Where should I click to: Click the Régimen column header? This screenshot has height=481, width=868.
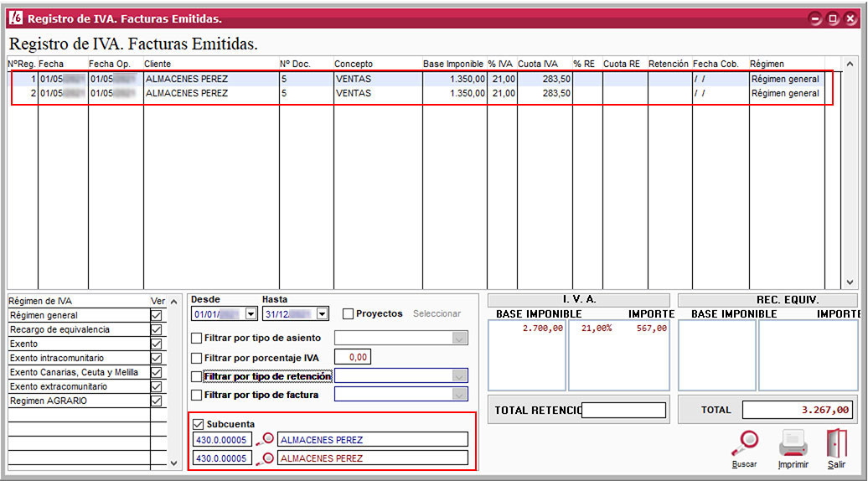click(x=767, y=65)
